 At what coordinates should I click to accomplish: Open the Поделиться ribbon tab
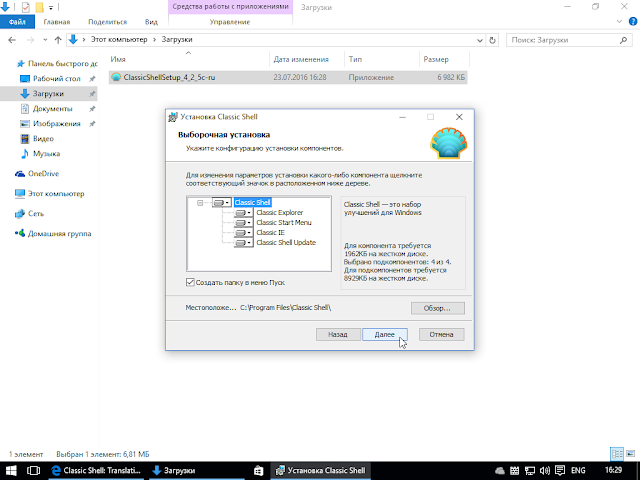point(107,22)
